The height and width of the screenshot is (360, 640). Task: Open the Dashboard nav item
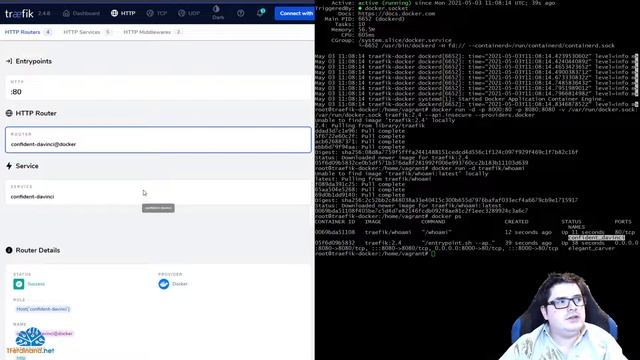click(x=81, y=13)
